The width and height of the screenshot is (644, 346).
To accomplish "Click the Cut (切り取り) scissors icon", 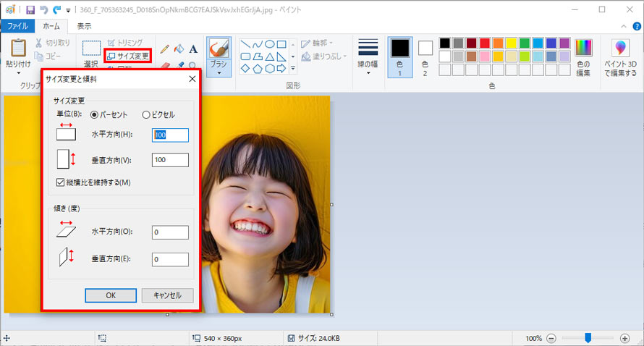I will click(x=38, y=43).
